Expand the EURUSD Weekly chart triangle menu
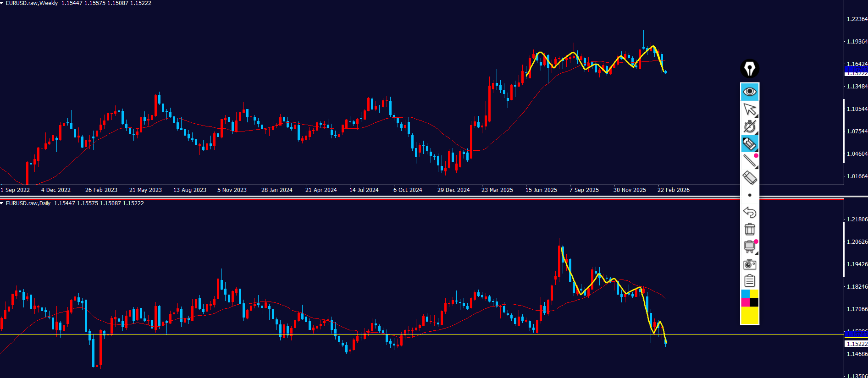Viewport: 868px width, 378px height. 2,3
